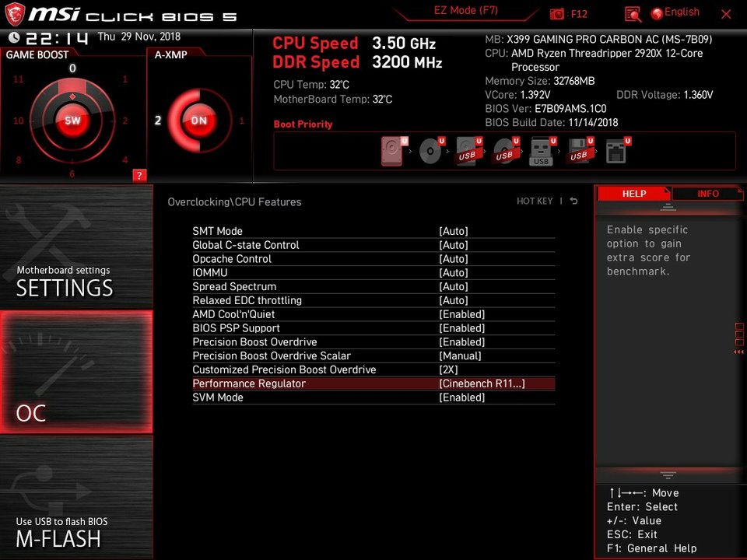The width and height of the screenshot is (747, 560).
Task: Open the SETTINGS motherboard section
Action: pos(76,247)
